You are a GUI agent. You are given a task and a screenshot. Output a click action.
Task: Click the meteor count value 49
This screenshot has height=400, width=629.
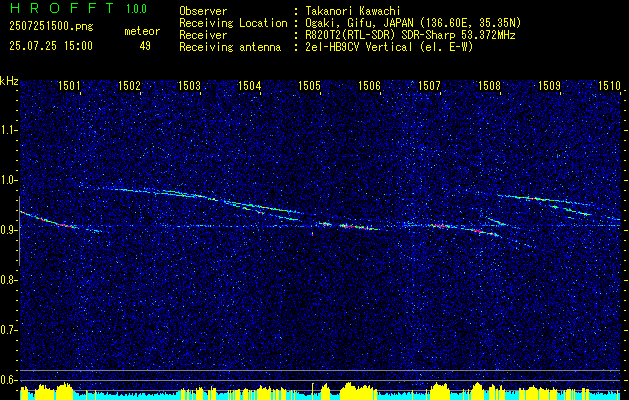click(145, 46)
